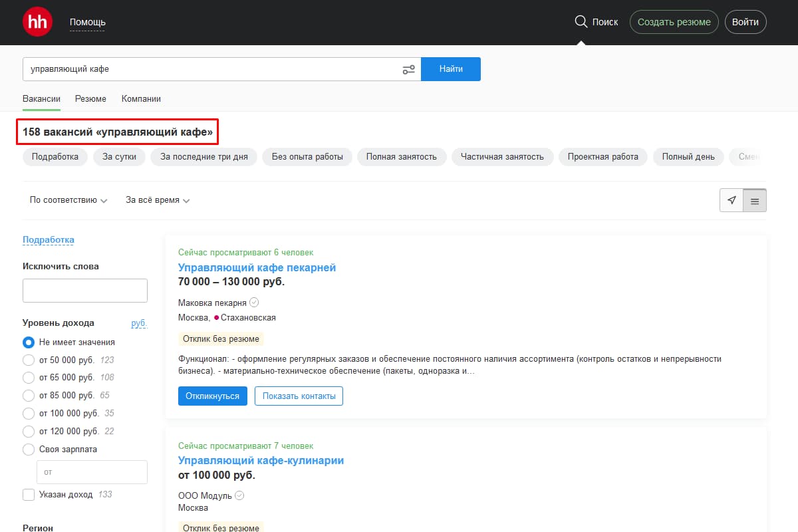The height and width of the screenshot is (532, 798).
Task: Open the Компании tab
Action: coord(140,98)
